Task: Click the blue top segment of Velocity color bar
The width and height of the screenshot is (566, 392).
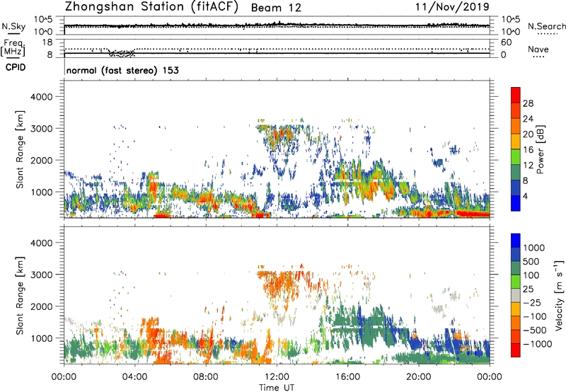Action: point(516,241)
